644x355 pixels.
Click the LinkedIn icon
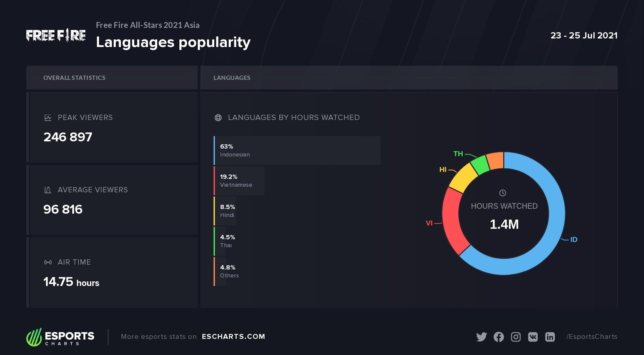click(x=550, y=337)
